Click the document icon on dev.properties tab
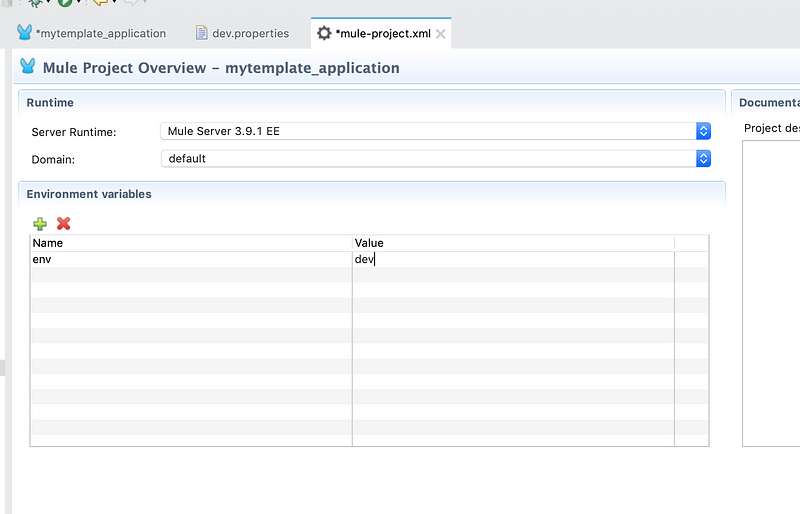800x514 pixels. 202,33
